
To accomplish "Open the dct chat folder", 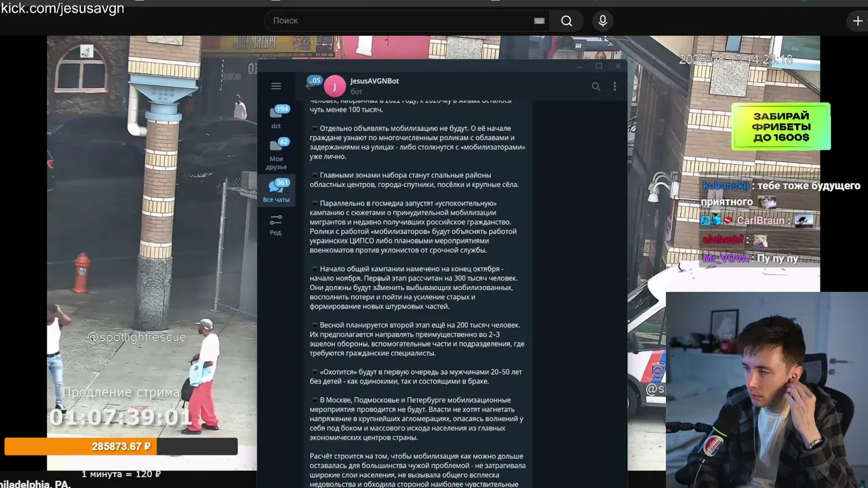I will [x=276, y=117].
